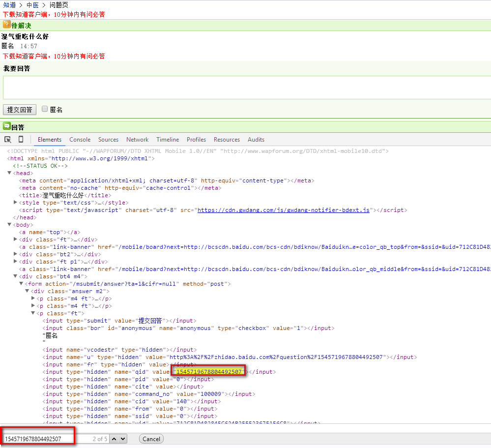Expand the div class="bt2" node
The width and height of the screenshot is (491, 448).
click(x=16, y=254)
